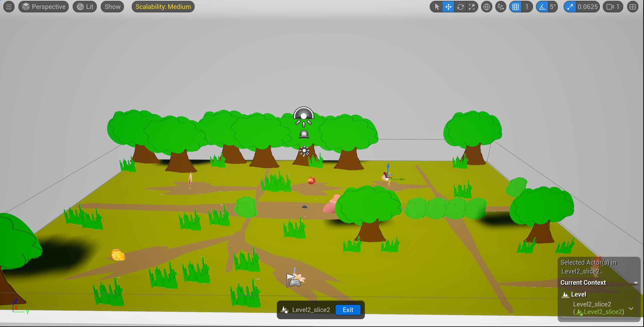Open the viewport layout grid icon

point(633,7)
